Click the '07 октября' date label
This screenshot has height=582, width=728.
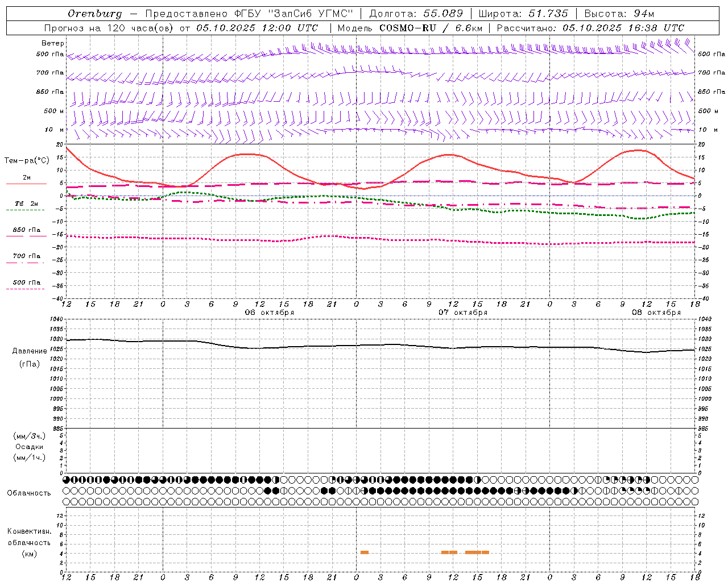click(463, 313)
